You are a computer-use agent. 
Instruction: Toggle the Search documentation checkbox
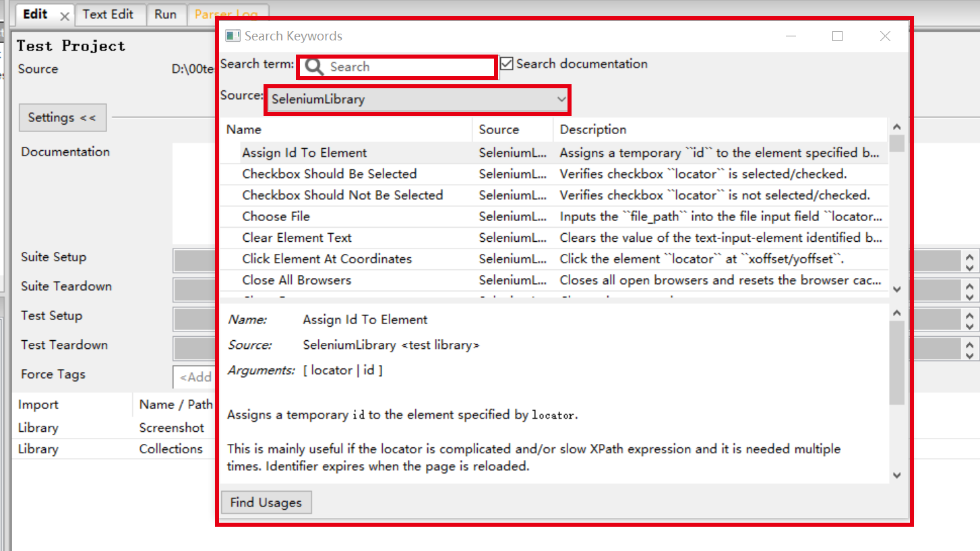(507, 64)
